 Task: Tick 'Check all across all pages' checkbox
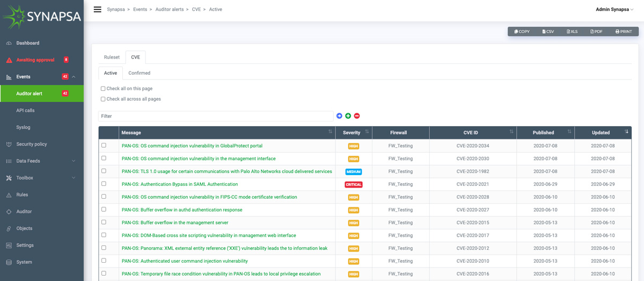(103, 99)
